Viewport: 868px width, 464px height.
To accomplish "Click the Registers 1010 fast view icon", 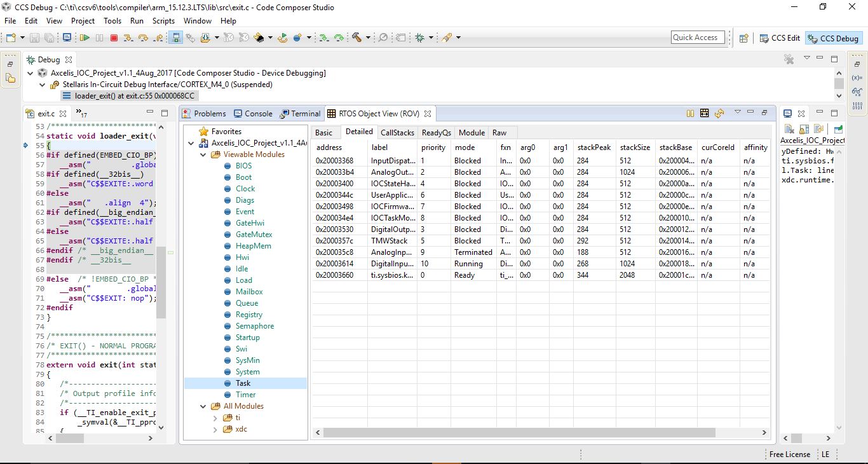I will (857, 106).
